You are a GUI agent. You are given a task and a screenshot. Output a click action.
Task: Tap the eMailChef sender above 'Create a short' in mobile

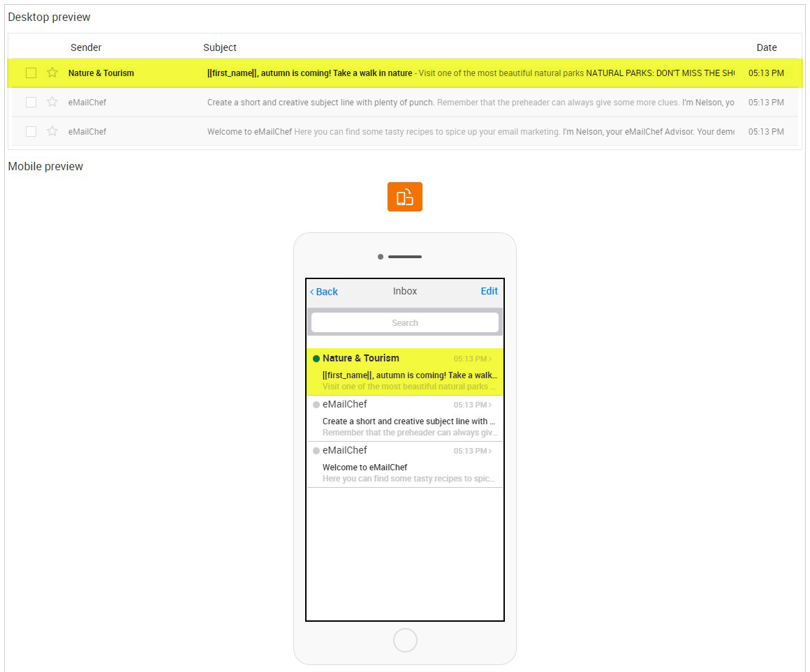[344, 404]
